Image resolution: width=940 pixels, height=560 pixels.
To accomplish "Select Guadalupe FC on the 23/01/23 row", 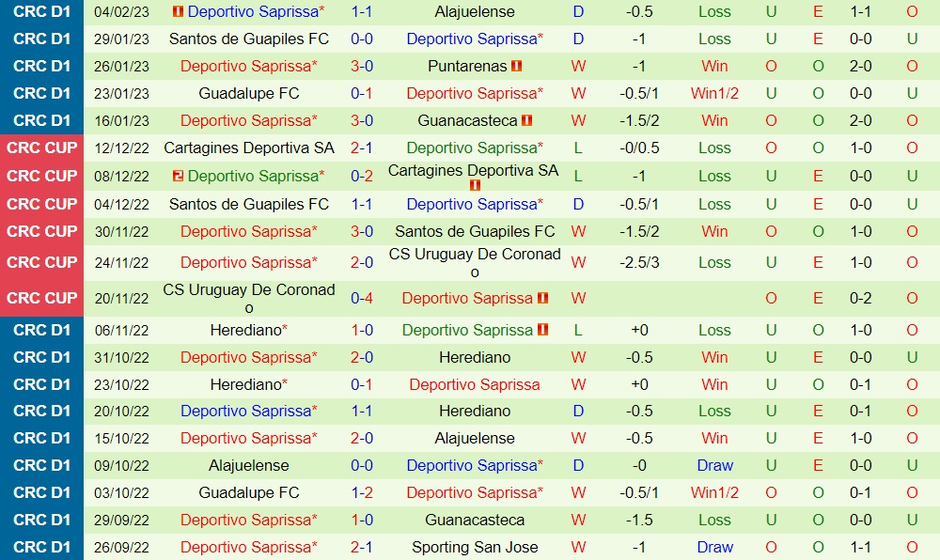I will point(249,94).
